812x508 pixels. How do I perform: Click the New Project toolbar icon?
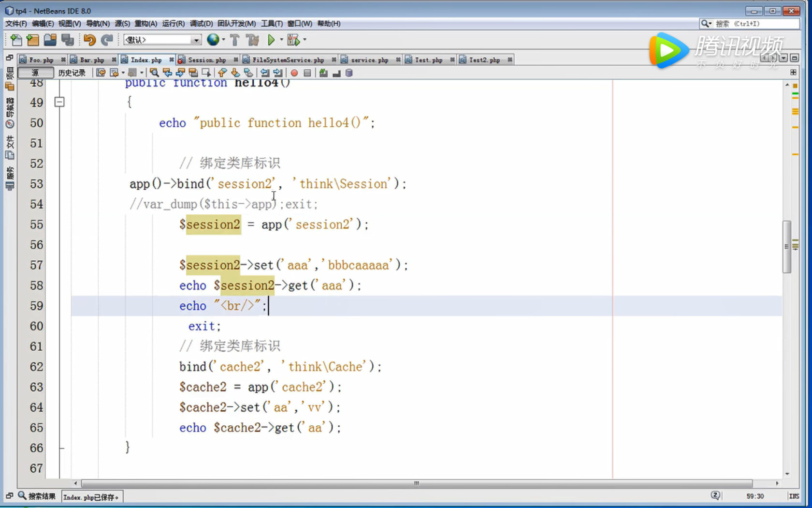pos(33,40)
